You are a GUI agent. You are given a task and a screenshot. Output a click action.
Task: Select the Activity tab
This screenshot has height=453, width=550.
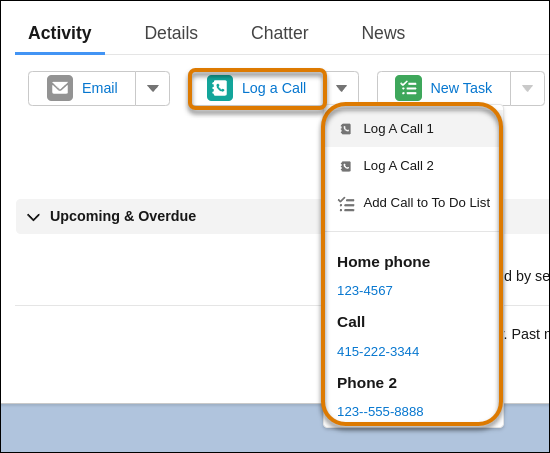[x=60, y=33]
